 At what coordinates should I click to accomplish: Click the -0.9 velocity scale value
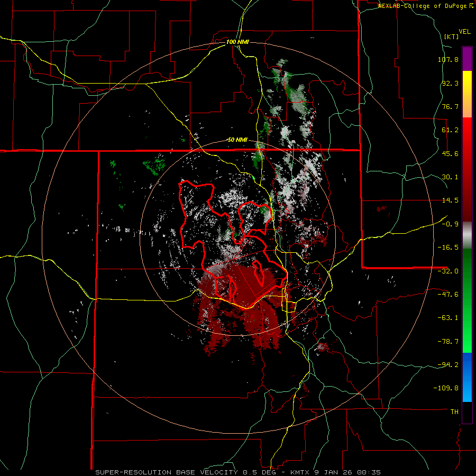[x=450, y=224]
